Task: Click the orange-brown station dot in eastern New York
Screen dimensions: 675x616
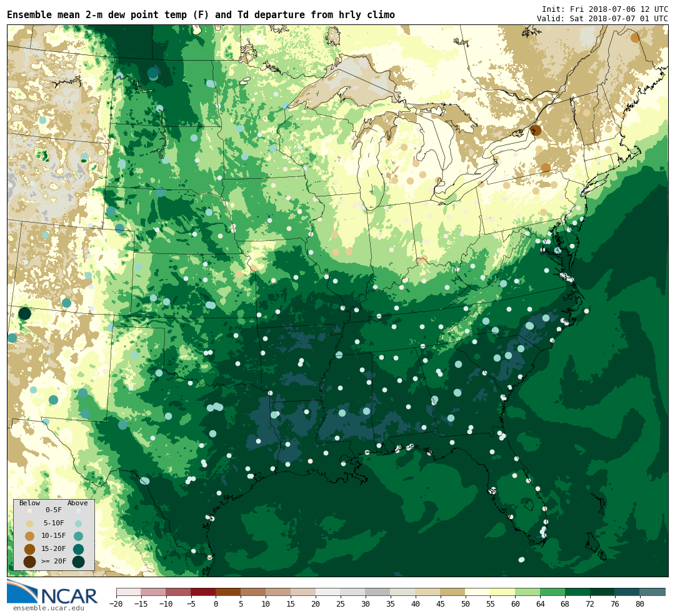Action: point(546,168)
